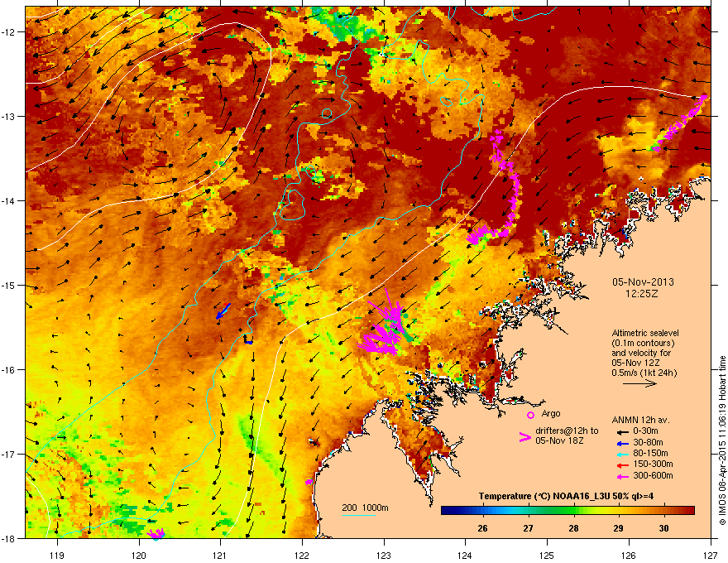
Task: Click the '(0.1m contours)' text
Action: (643, 344)
